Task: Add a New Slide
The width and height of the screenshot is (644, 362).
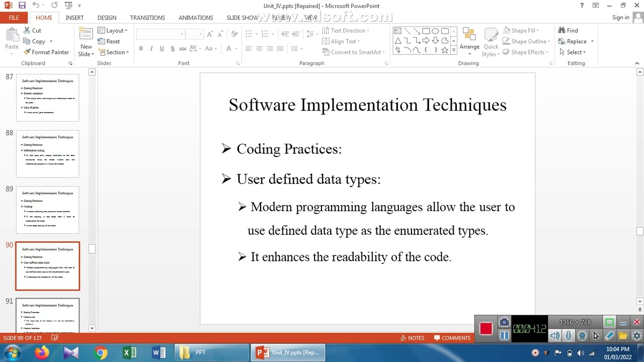Action: [86, 42]
